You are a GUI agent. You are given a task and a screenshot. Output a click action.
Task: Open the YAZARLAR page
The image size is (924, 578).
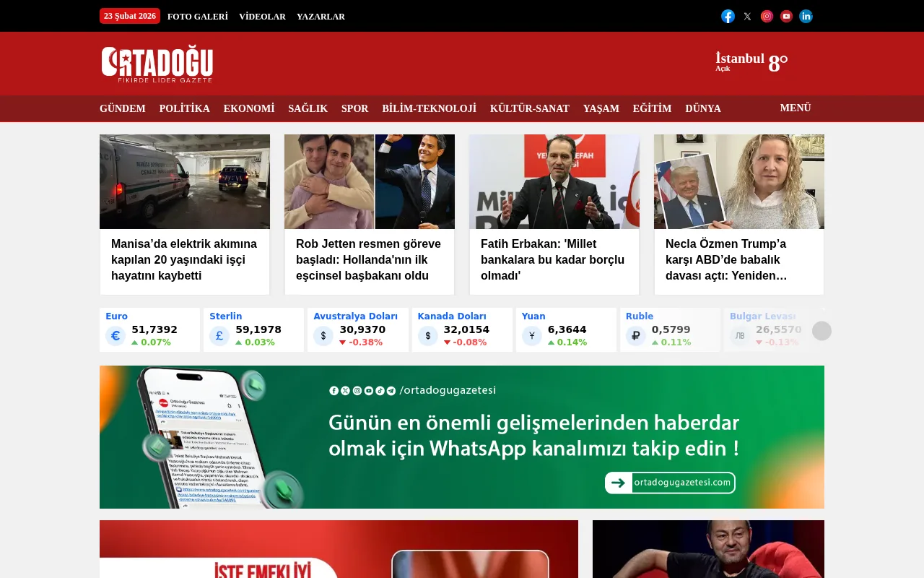(321, 16)
